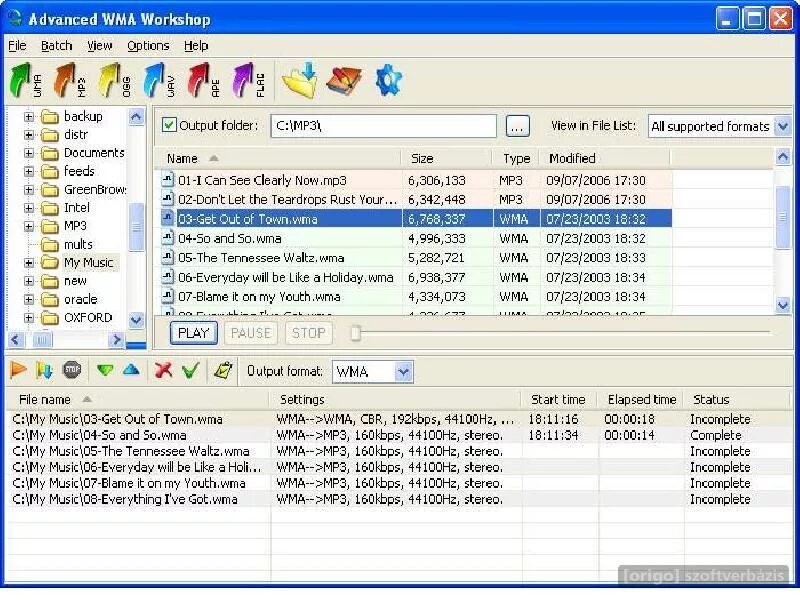The height and width of the screenshot is (600, 800).
Task: Click the green checkmark icon
Action: [x=192, y=371]
